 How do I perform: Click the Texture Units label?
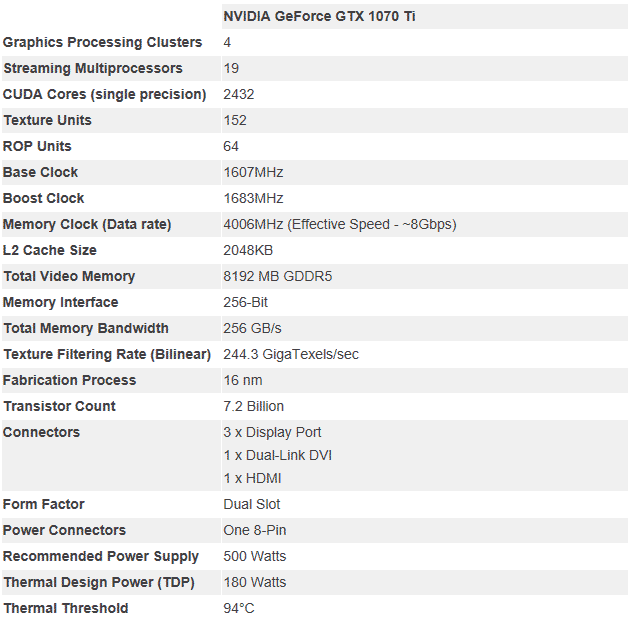47,121
